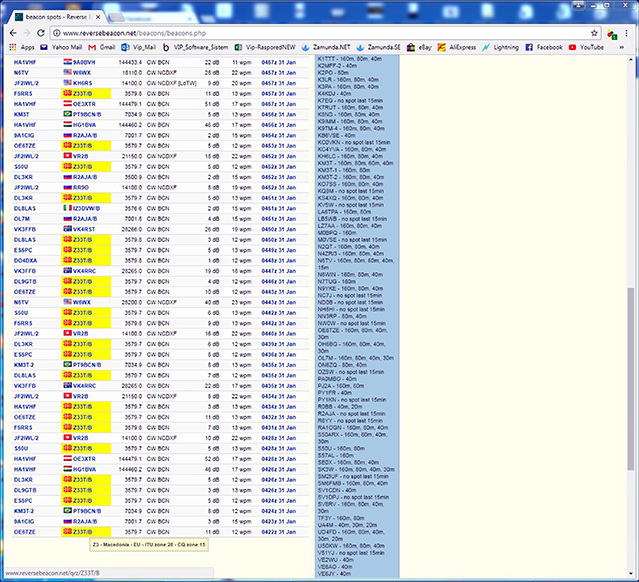Click skimmer entry K1TTT - 160m, 80m, 40m
This screenshot has height=582, width=639.
350,59
